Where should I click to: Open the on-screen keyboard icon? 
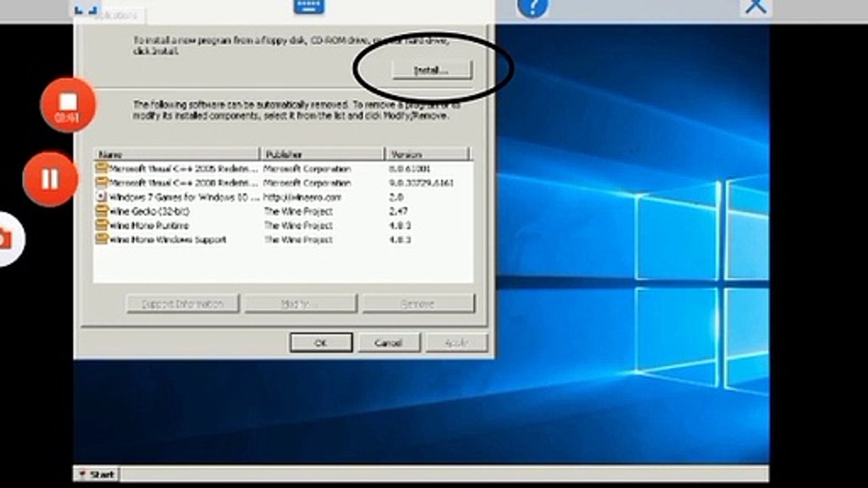309,6
